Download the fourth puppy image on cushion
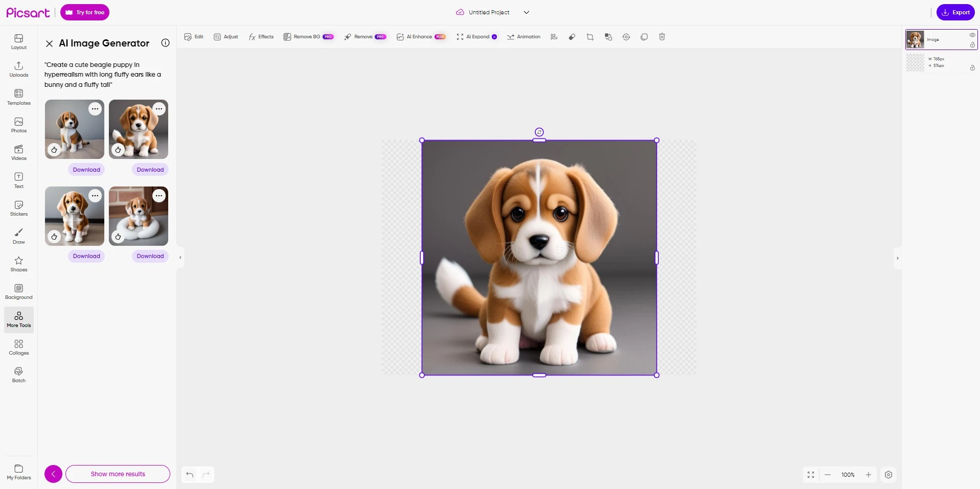The width and height of the screenshot is (980, 489). point(150,256)
